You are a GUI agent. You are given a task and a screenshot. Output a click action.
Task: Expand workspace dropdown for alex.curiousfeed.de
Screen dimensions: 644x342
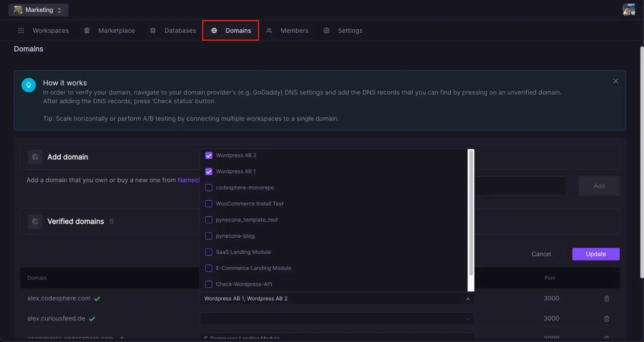[467, 319]
